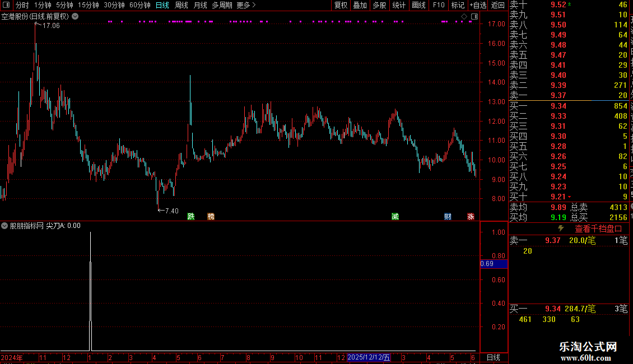
Task: Click the 2024年 label on time axis
Action: pyautogui.click(x=12, y=357)
